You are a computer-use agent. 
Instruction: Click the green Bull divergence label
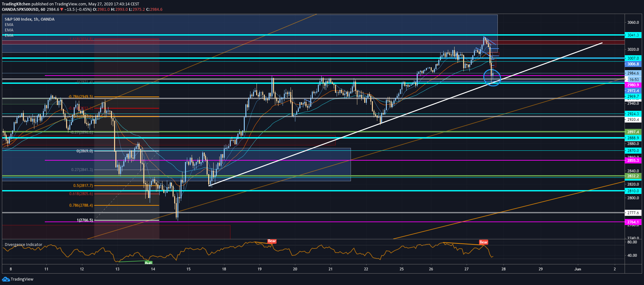pyautogui.click(x=148, y=263)
